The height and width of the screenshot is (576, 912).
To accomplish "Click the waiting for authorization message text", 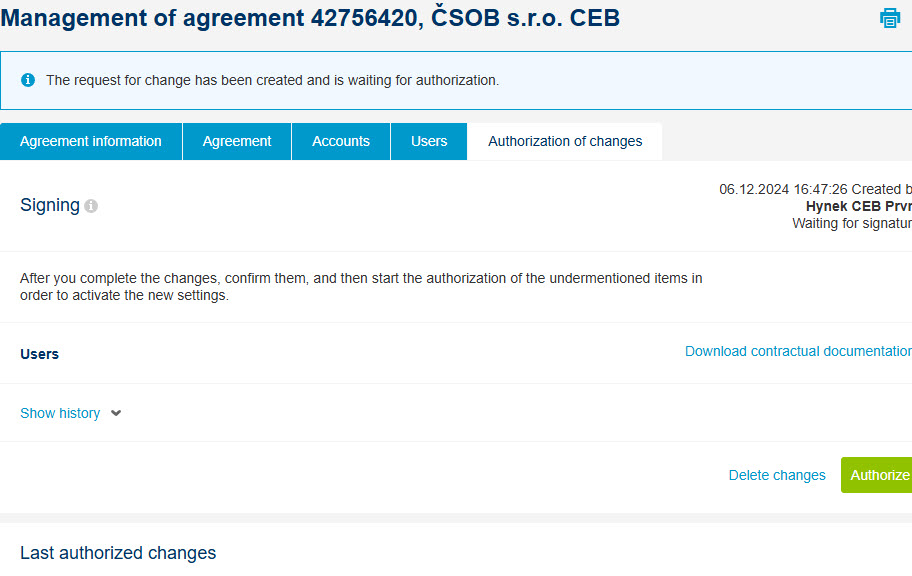I will coord(272,80).
